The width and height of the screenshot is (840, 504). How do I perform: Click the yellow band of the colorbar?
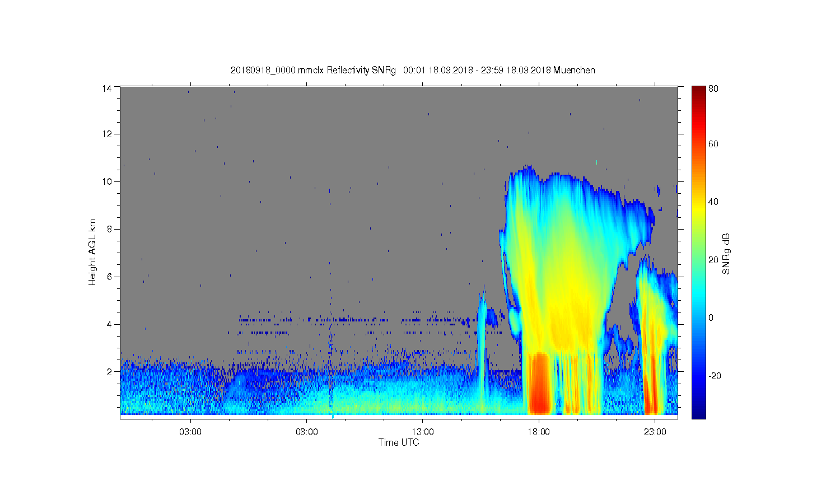[x=699, y=210]
